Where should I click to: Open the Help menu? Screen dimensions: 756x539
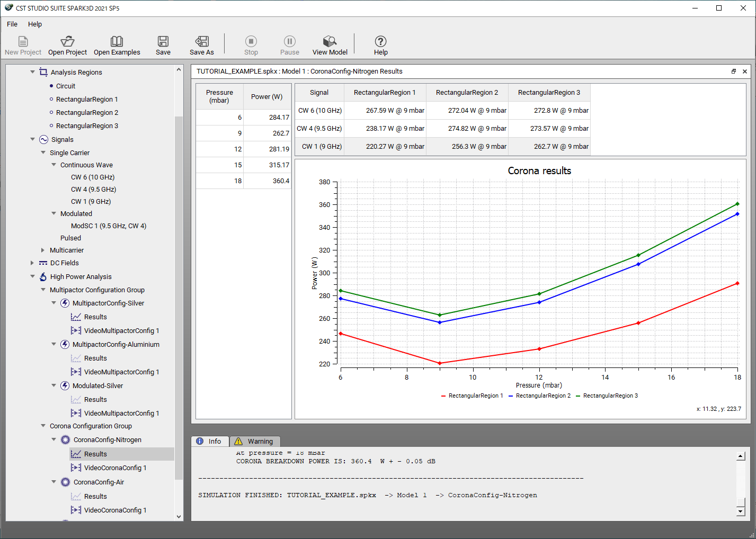(35, 24)
